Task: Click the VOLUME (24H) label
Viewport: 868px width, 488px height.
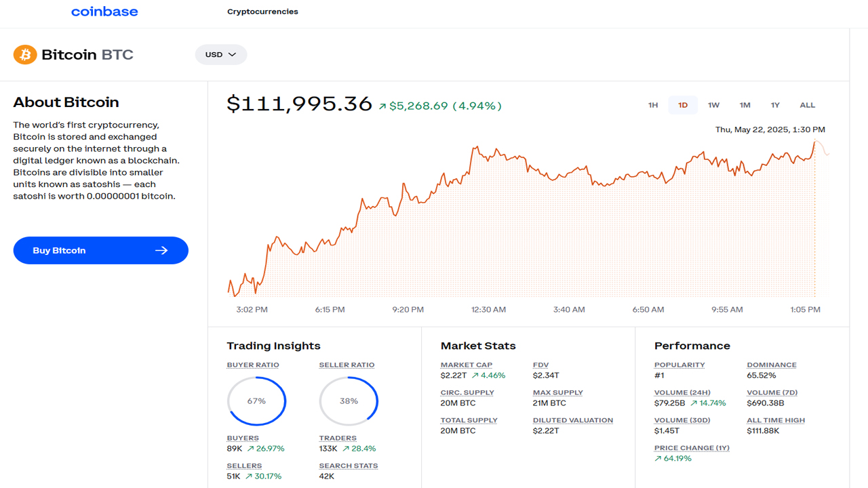Action: click(682, 392)
